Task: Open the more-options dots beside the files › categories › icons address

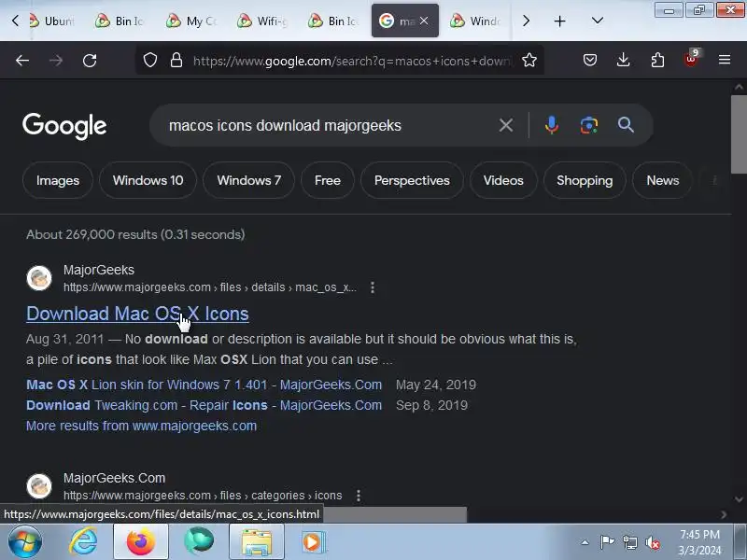Action: pyautogui.click(x=359, y=496)
